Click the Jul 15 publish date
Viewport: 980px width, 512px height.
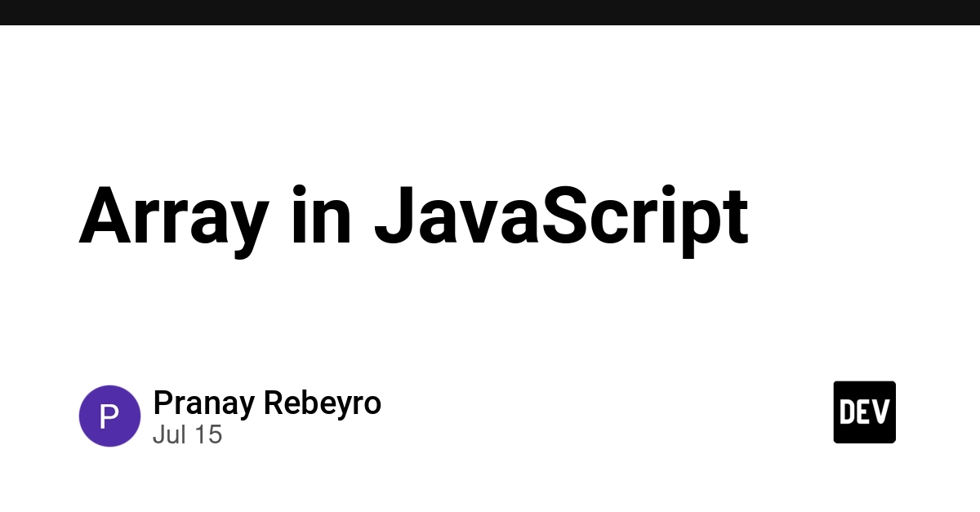click(x=187, y=434)
